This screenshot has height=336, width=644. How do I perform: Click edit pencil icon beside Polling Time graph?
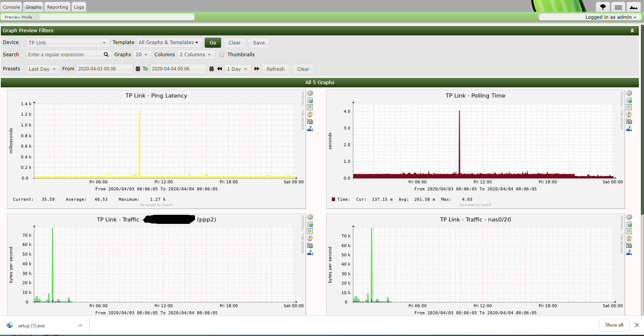point(629,114)
